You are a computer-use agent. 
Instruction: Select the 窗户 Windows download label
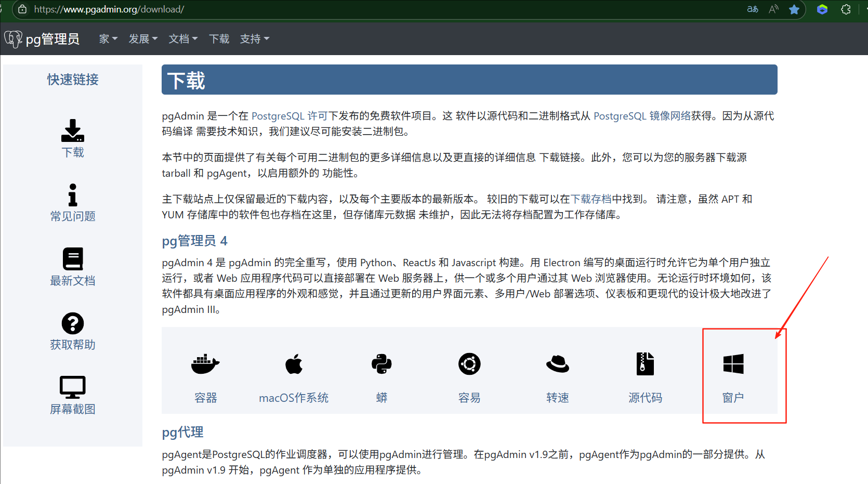point(733,398)
